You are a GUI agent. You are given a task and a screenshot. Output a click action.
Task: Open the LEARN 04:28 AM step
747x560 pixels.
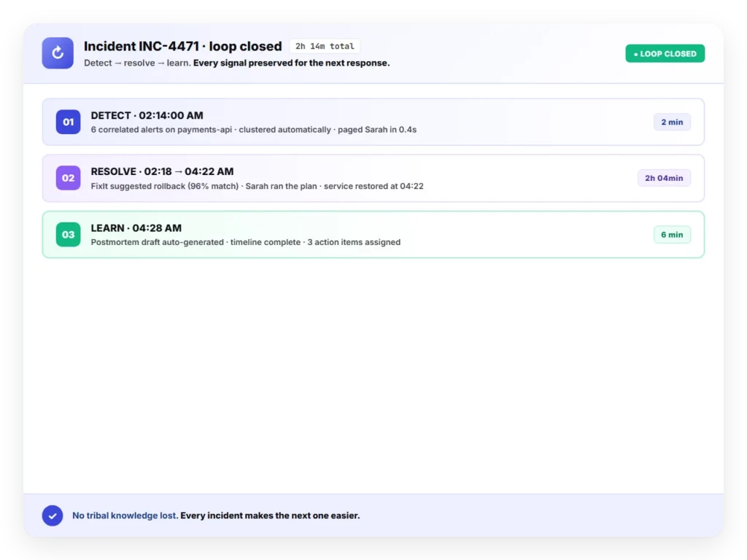pos(373,234)
